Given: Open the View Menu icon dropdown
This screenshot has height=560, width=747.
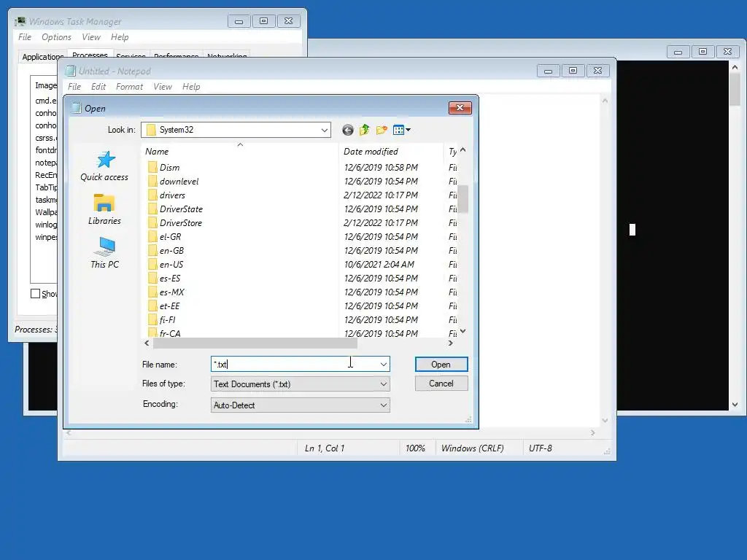Looking at the screenshot, I should click(x=402, y=130).
